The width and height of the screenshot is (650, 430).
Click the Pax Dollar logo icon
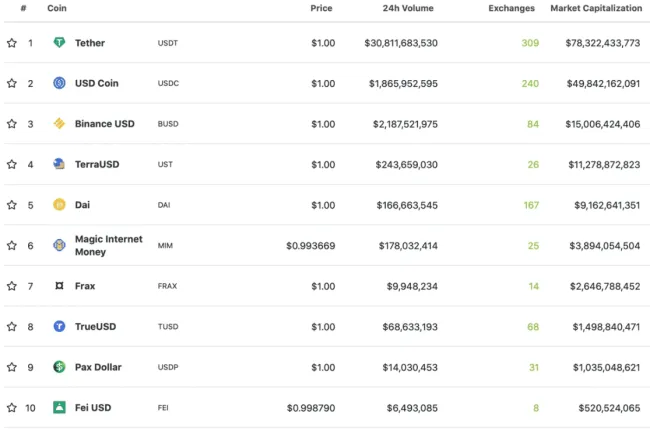click(x=59, y=367)
